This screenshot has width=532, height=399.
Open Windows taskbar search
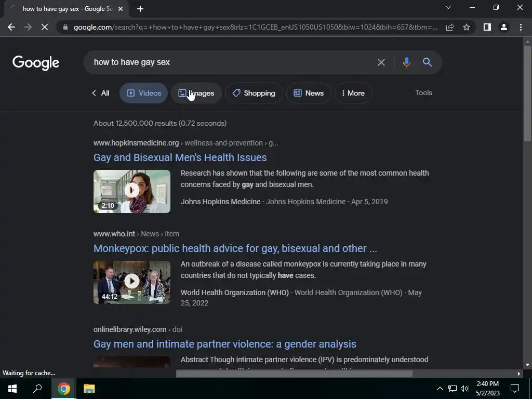[37, 389]
